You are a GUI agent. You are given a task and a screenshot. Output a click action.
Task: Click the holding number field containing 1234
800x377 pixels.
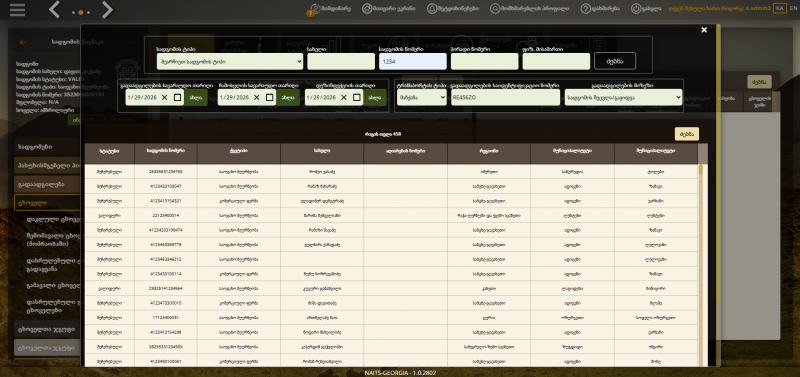(x=413, y=61)
